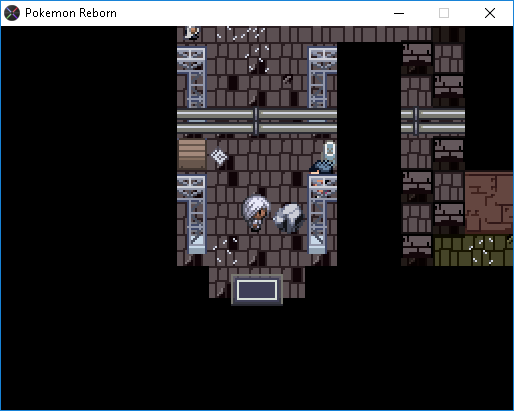Click the Pokemon Reborn app icon

coord(12,13)
